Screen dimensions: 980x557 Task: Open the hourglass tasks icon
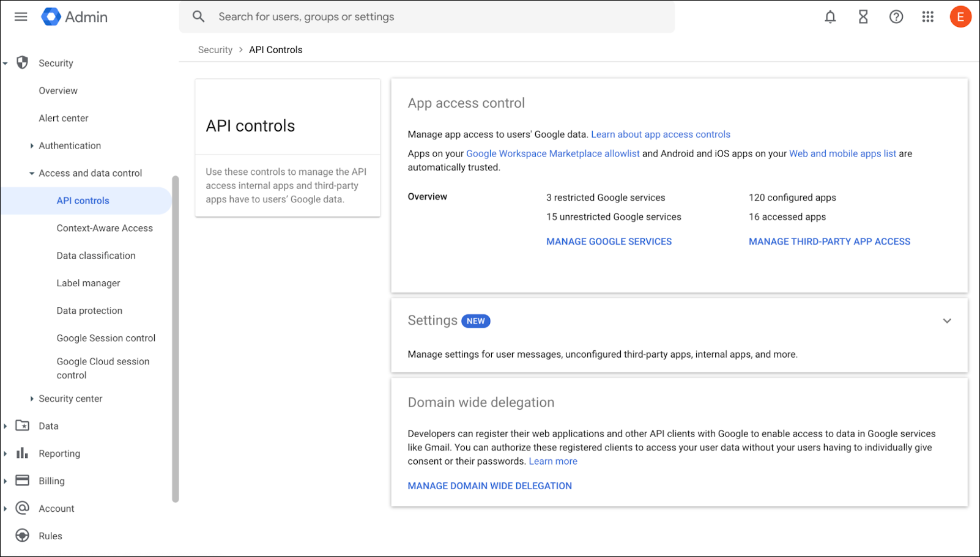pos(863,17)
